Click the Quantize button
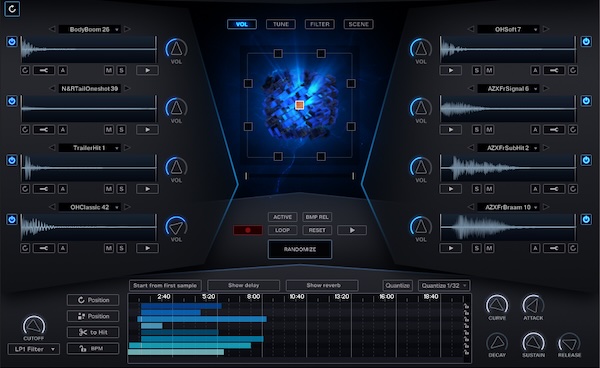The width and height of the screenshot is (600, 368). pos(398,285)
